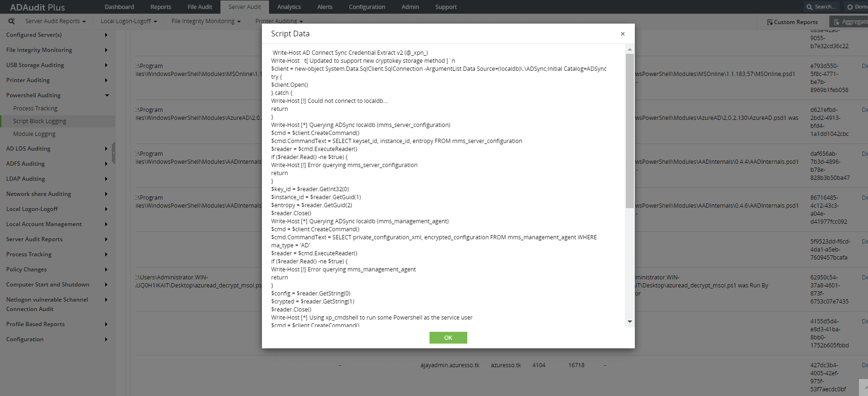Click the 'Write-Host AD Connect Sync Credential Extract' line
Viewport: 868px width, 396px height.
pyautogui.click(x=350, y=53)
